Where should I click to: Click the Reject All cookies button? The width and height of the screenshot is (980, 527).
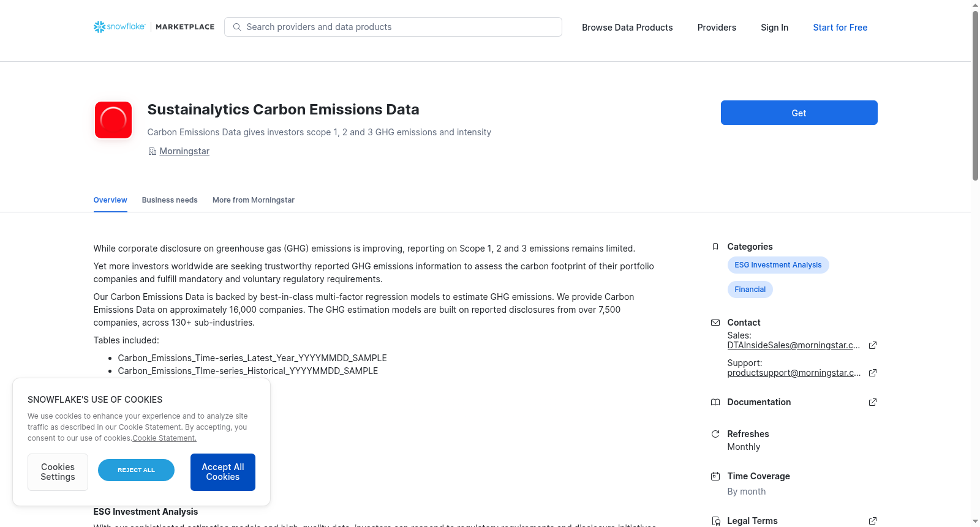coord(136,470)
